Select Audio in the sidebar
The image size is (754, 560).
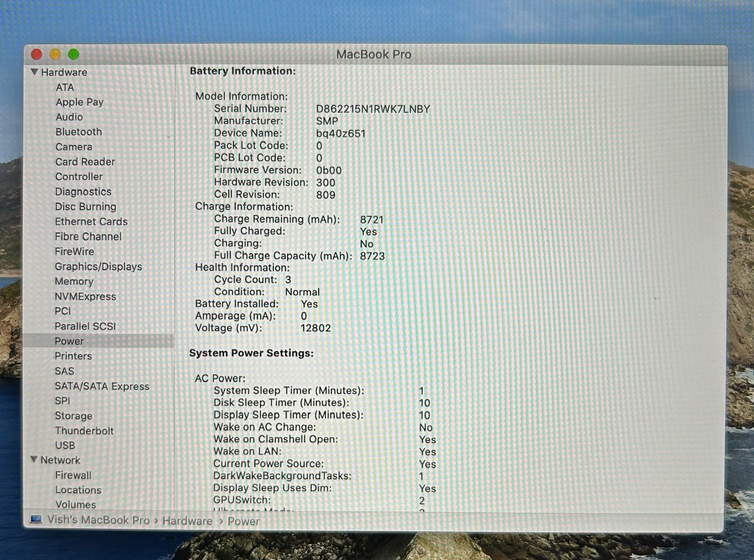coord(69,117)
